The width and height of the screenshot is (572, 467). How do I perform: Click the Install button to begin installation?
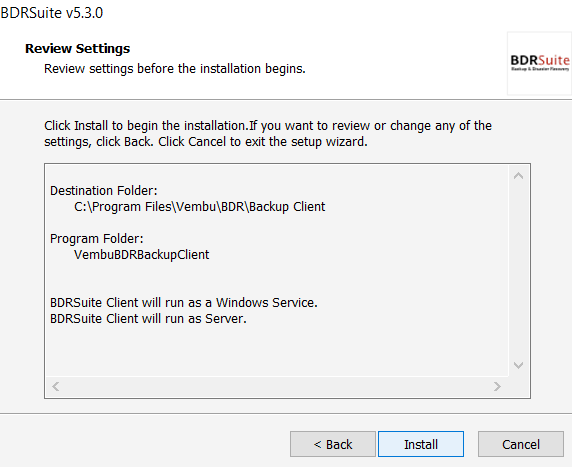click(421, 444)
